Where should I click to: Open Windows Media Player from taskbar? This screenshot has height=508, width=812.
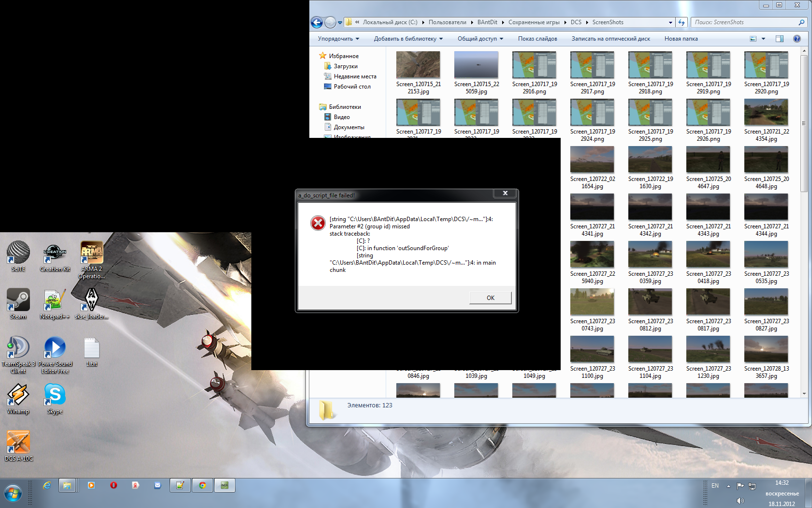(91, 485)
